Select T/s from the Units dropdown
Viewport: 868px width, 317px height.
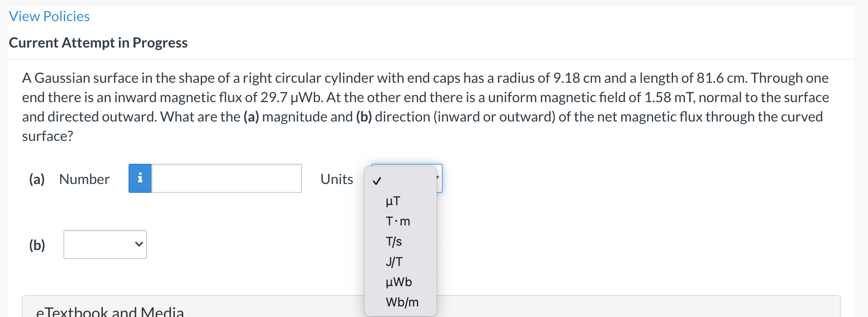pyautogui.click(x=393, y=241)
